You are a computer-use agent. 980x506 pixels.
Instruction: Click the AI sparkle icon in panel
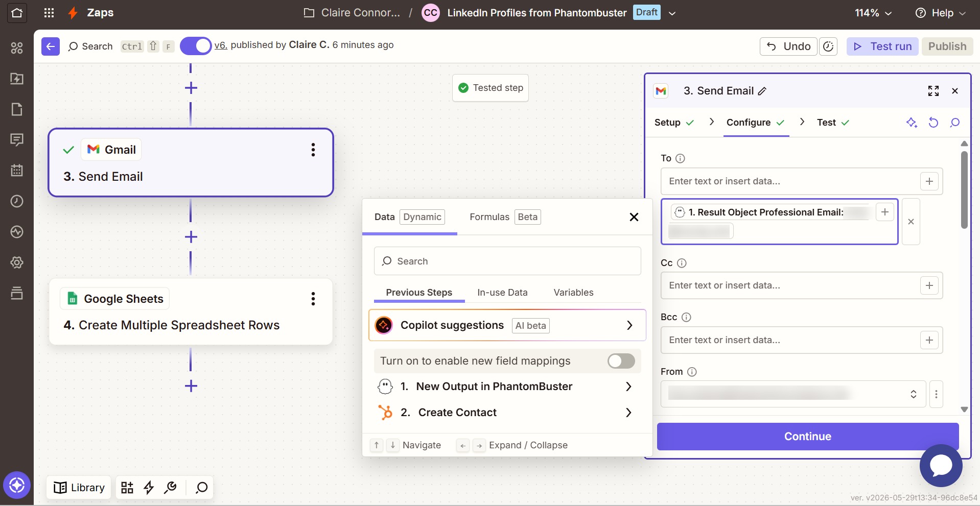tap(912, 123)
